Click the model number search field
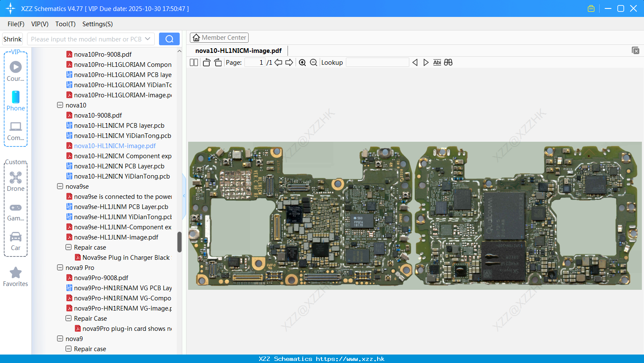 point(86,39)
